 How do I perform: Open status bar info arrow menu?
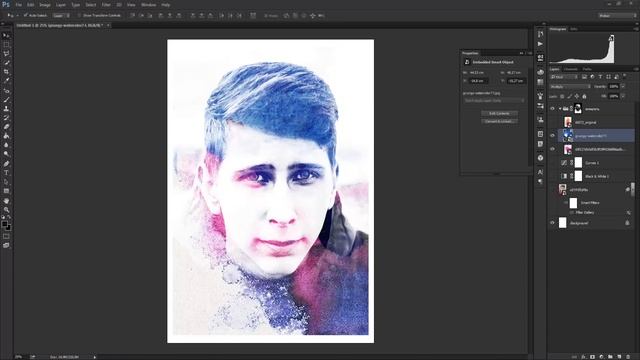[95, 357]
